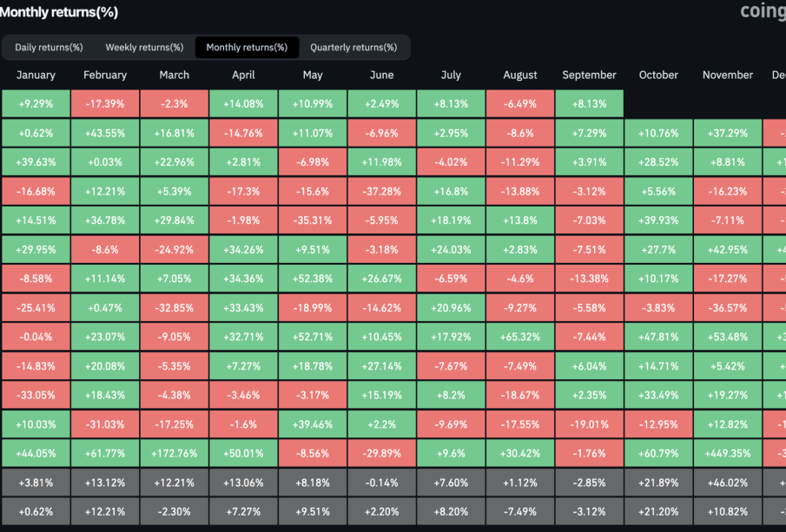Select the -35.31% May cell
The image size is (786, 532).
[x=313, y=220]
